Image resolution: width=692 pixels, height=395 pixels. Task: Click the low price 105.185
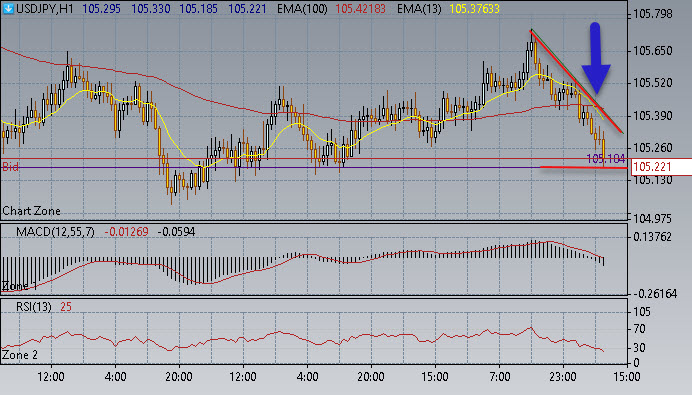pyautogui.click(x=199, y=9)
